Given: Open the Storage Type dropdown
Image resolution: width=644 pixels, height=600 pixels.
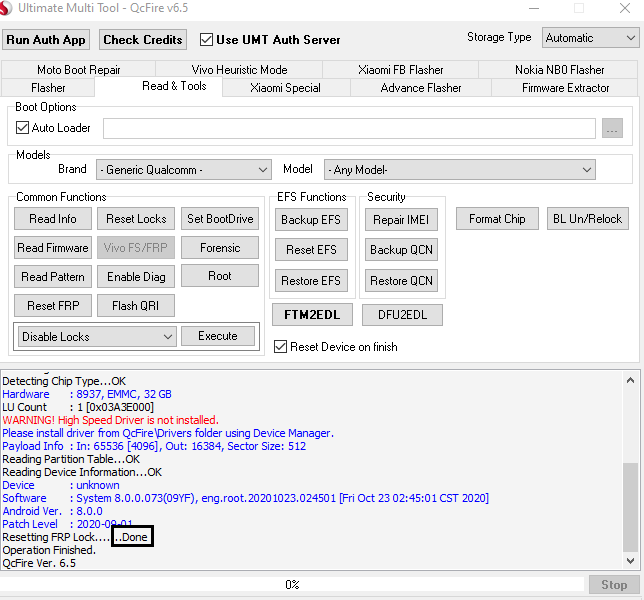Looking at the screenshot, I should 590,38.
